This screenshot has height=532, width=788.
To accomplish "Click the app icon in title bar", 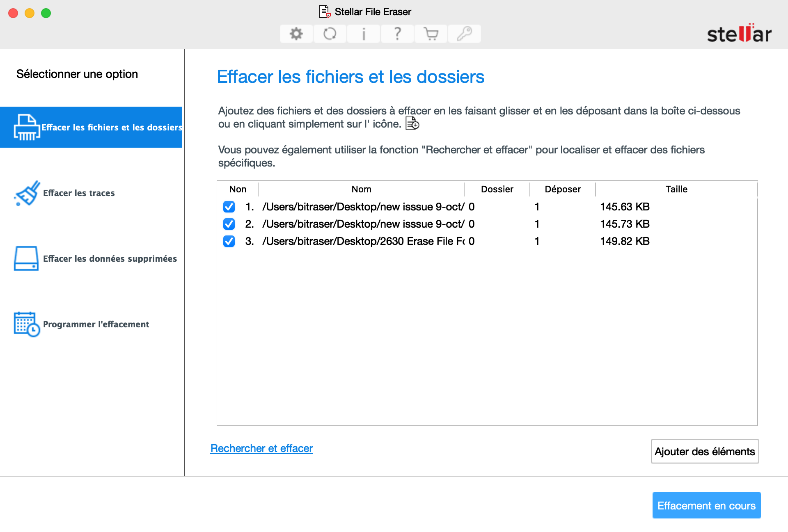I will coord(325,11).
